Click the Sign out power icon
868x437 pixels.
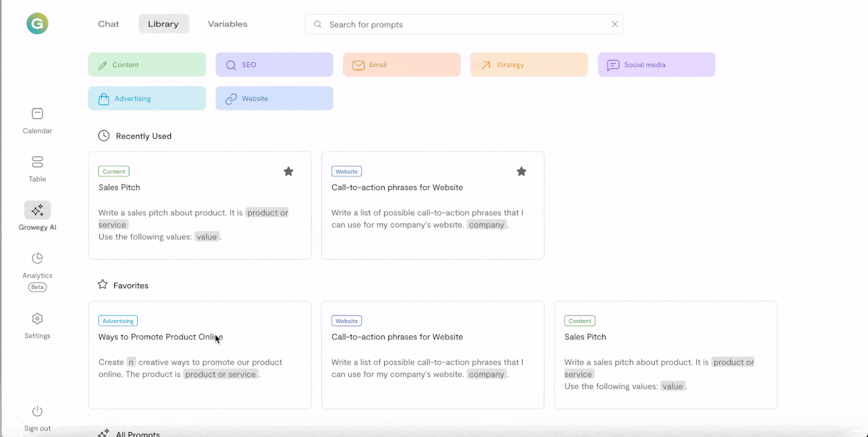(x=37, y=411)
